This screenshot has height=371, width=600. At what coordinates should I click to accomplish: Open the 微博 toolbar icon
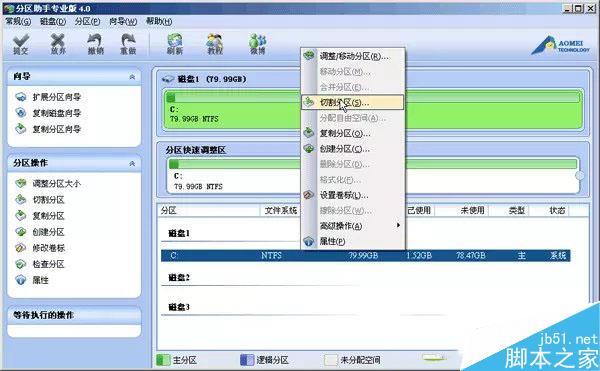[258, 44]
